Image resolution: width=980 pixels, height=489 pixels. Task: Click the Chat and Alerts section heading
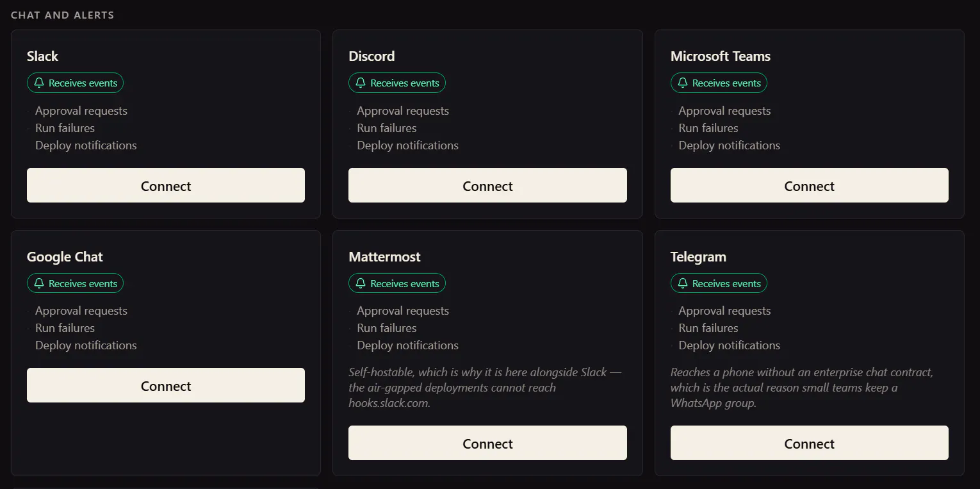tap(62, 15)
